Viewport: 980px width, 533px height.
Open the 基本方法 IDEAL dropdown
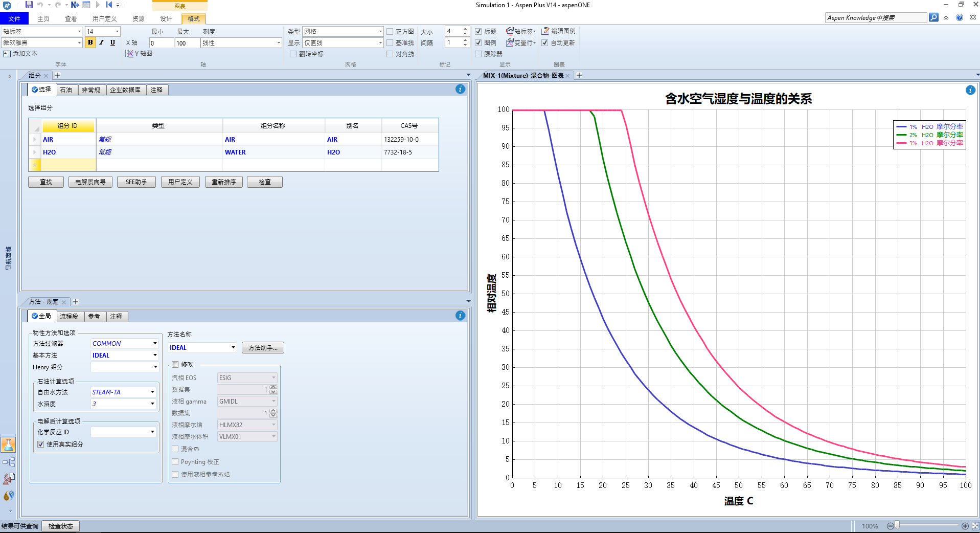point(155,355)
